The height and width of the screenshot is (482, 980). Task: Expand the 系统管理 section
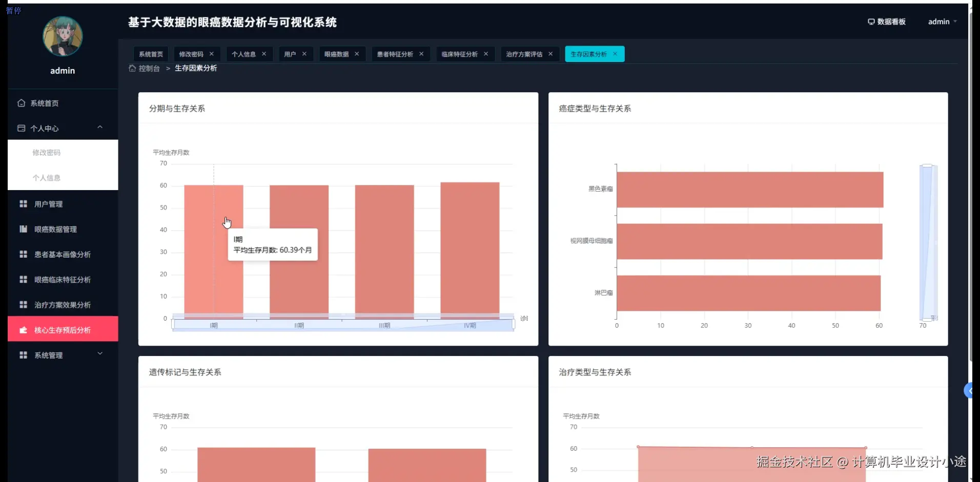[100, 353]
